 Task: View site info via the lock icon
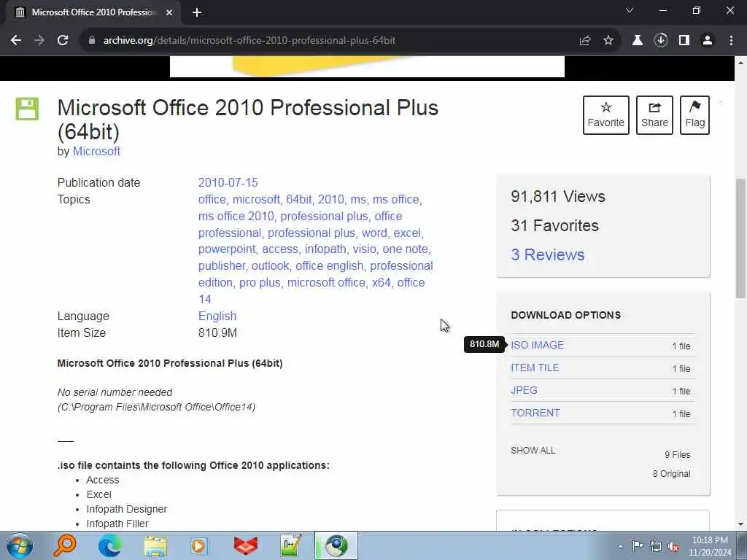click(91, 41)
